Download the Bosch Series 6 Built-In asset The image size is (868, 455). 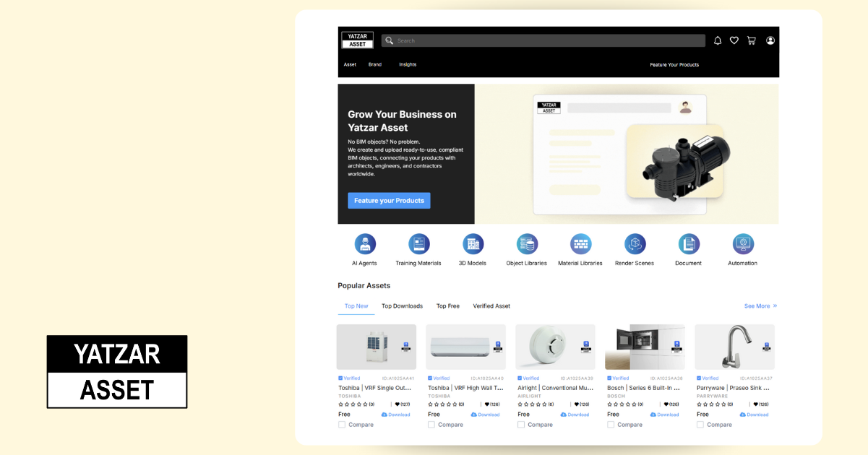coord(664,415)
